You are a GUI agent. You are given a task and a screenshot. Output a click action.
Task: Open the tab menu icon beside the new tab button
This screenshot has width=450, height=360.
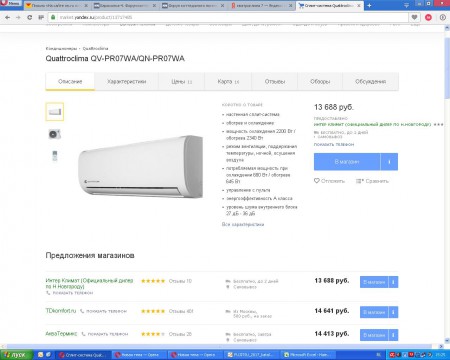tap(406, 5)
